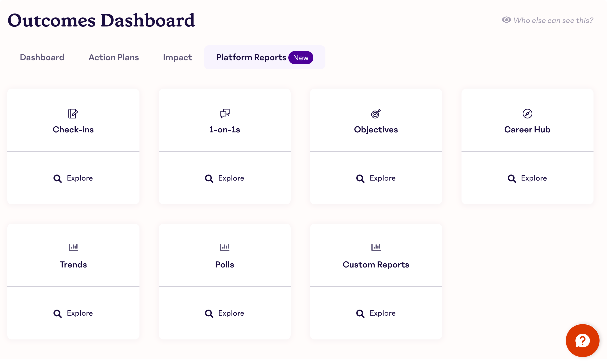Switch to Action Plans tab
Viewport: 607px width, 364px height.
(114, 57)
